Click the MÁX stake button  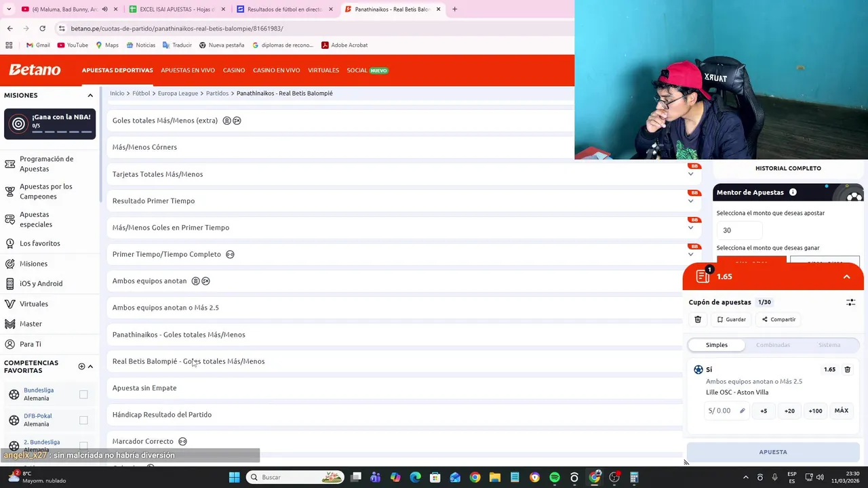[x=841, y=411]
